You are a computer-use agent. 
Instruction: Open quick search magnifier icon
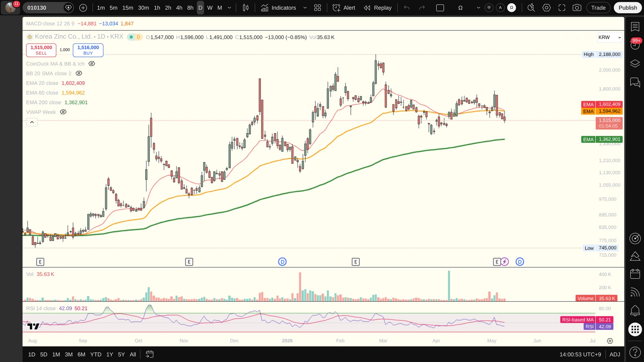coord(531,8)
